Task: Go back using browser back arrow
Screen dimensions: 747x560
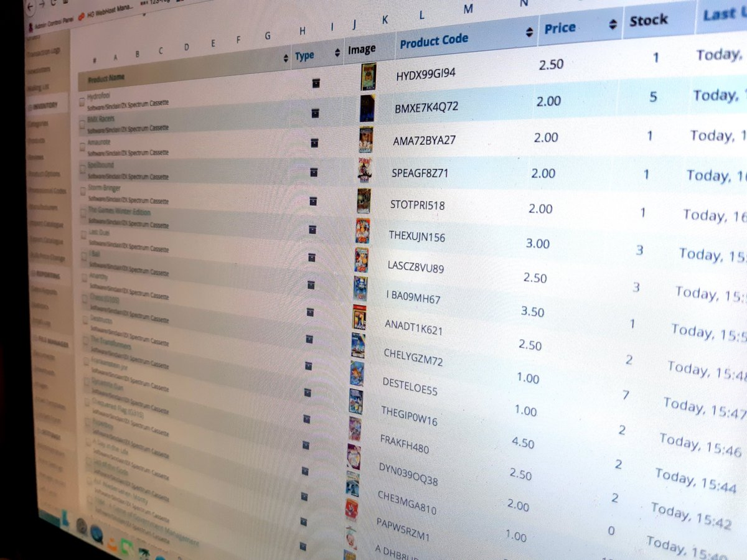Action: click(x=31, y=6)
